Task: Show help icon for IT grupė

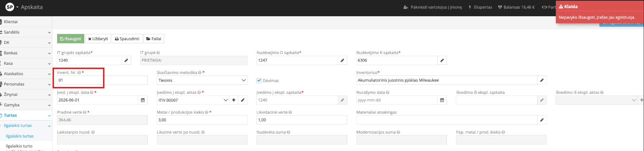Action: (158, 53)
